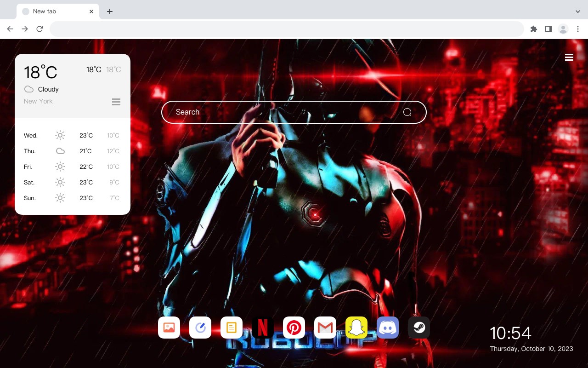The width and height of the screenshot is (588, 368).
Task: Click the Thursday, October 10, 2023 date
Action: click(531, 349)
